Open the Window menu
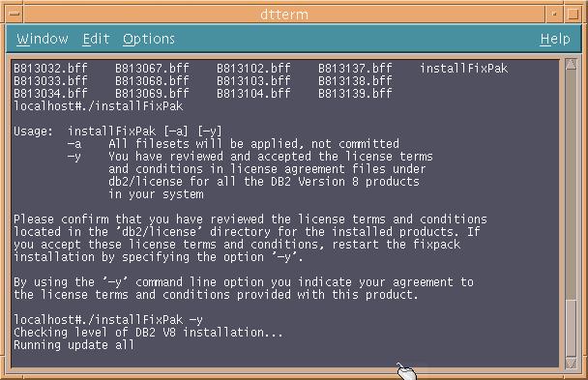Image resolution: width=588 pixels, height=380 pixels. 43,39
